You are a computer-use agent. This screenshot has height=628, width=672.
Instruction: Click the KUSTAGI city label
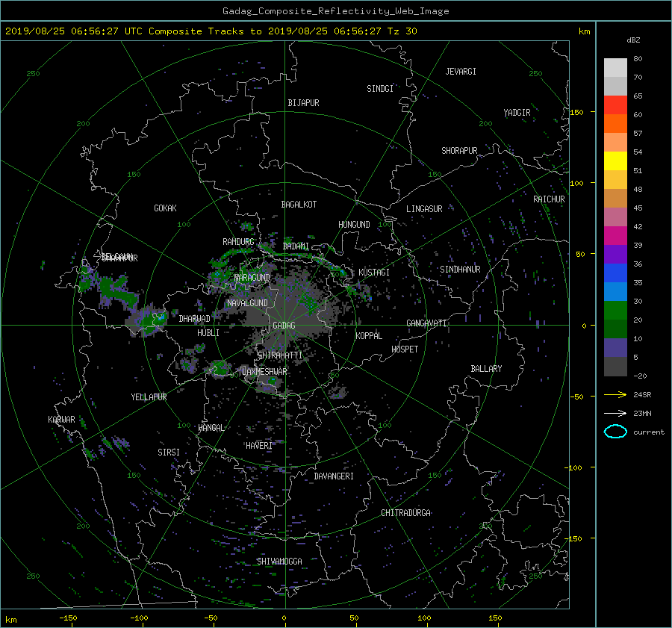[374, 273]
